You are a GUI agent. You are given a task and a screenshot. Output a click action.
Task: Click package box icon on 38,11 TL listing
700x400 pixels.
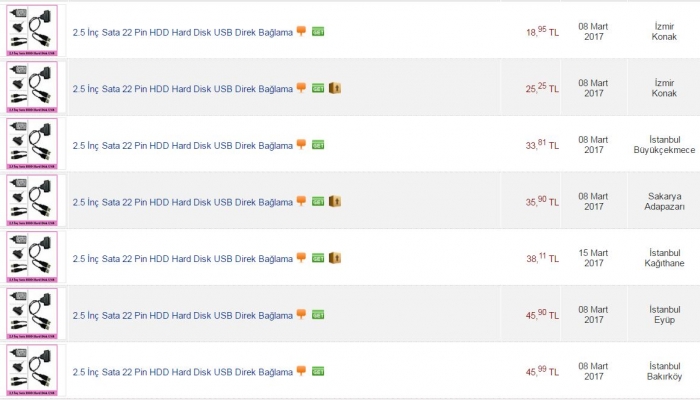[335, 257]
